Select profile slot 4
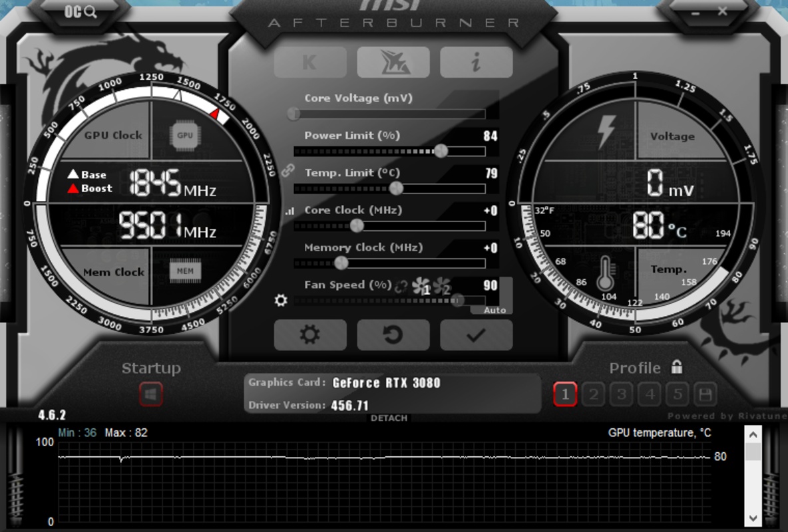 point(650,394)
